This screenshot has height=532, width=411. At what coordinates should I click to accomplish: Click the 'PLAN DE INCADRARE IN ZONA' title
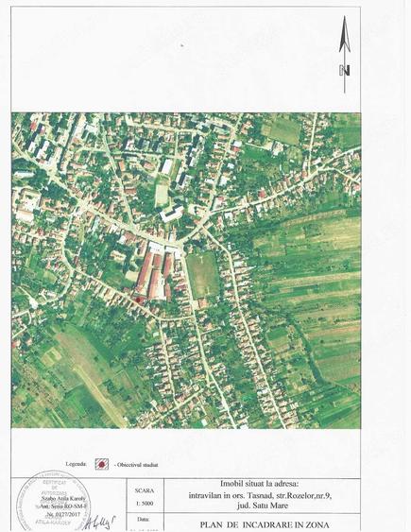pos(265,524)
